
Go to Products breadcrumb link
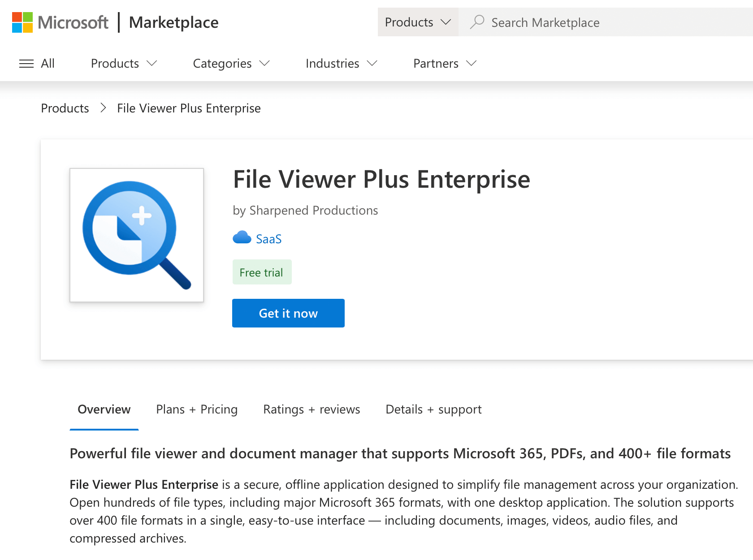(x=65, y=108)
